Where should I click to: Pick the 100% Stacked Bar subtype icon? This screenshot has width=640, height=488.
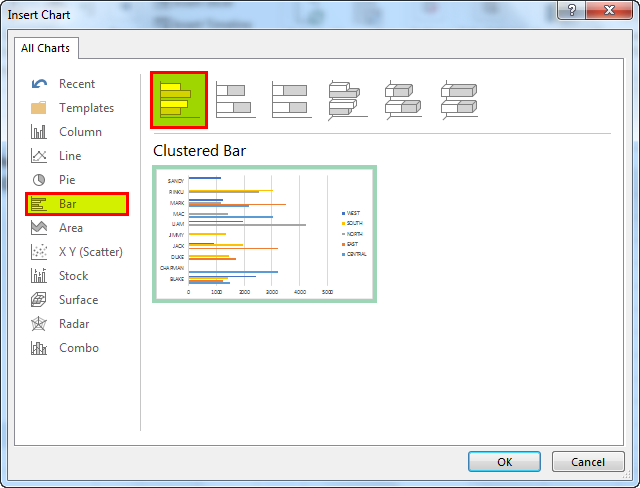click(x=291, y=100)
